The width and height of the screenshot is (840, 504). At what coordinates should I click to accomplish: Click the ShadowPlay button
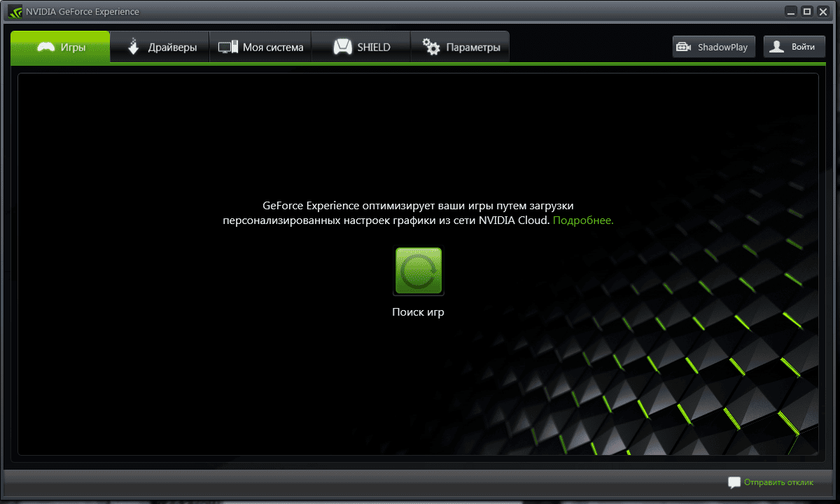(714, 47)
